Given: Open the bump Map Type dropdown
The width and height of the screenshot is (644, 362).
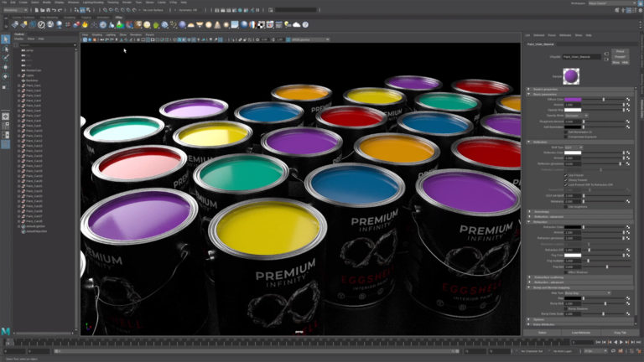Looking at the screenshot, I should click(587, 293).
